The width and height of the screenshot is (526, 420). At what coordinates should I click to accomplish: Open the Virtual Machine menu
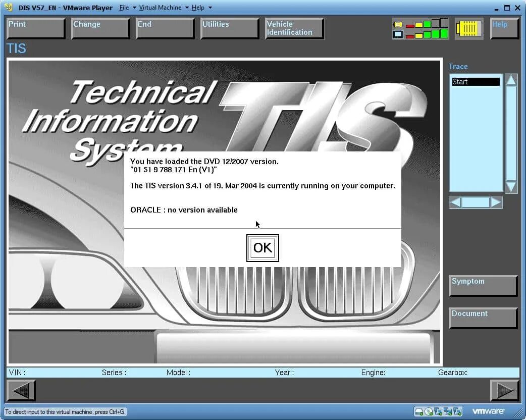(x=160, y=8)
